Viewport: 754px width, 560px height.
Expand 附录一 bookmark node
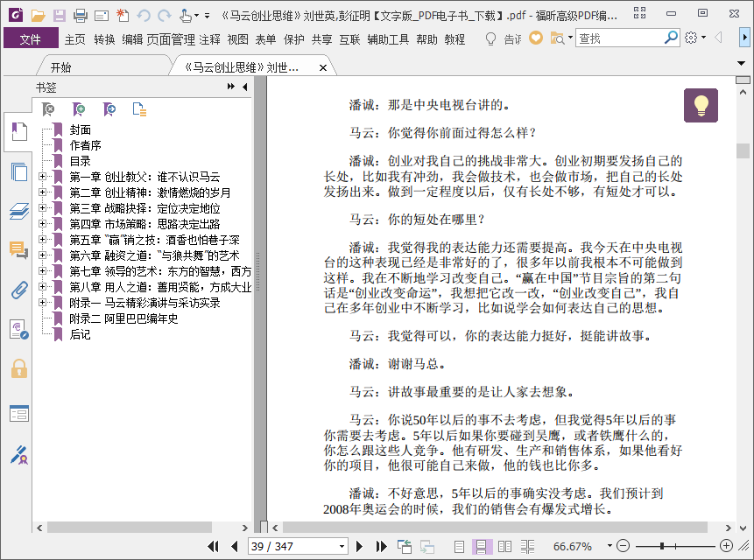point(42,302)
